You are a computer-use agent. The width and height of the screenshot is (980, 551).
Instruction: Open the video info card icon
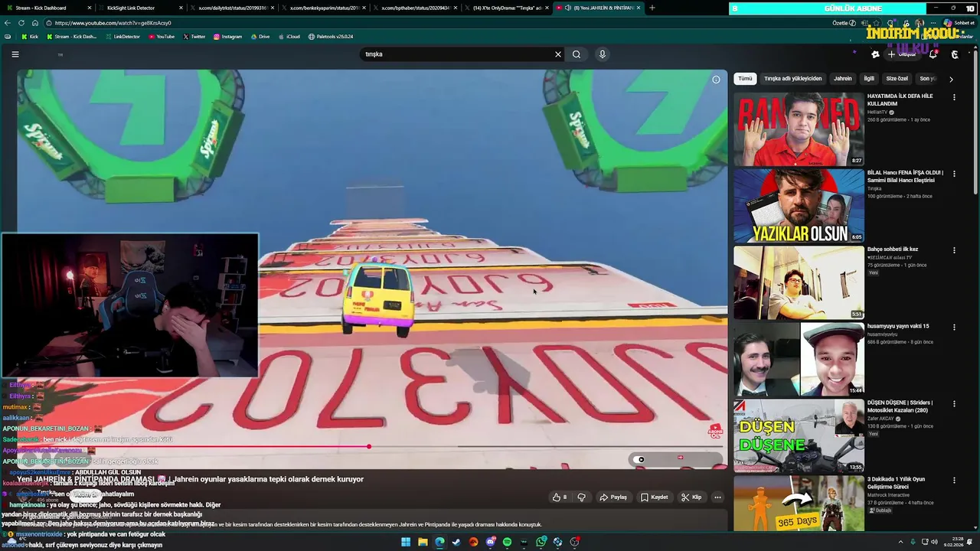click(x=716, y=80)
